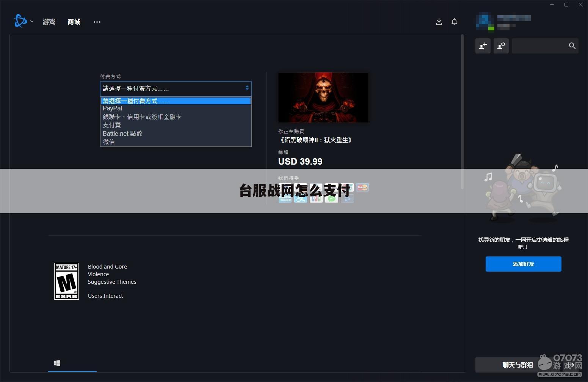This screenshot has height=382, width=588.
Task: Expand the Battle.net logo dropdown chevron
Action: [32, 22]
